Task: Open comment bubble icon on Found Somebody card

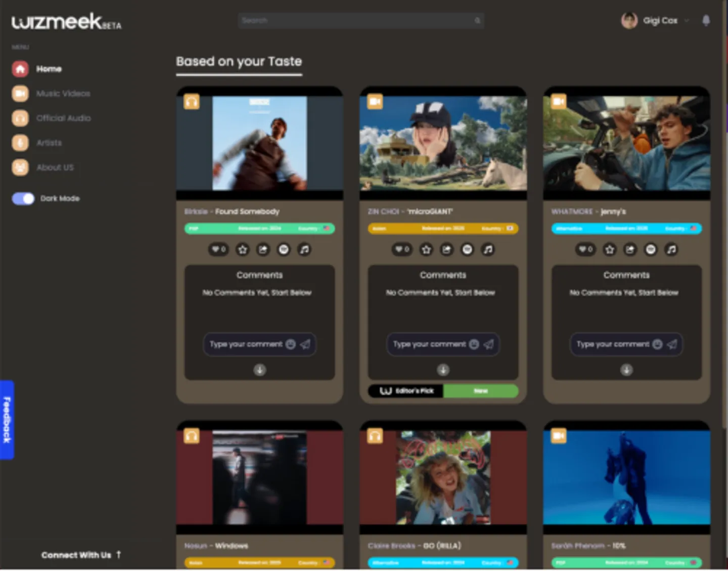Action: click(284, 249)
